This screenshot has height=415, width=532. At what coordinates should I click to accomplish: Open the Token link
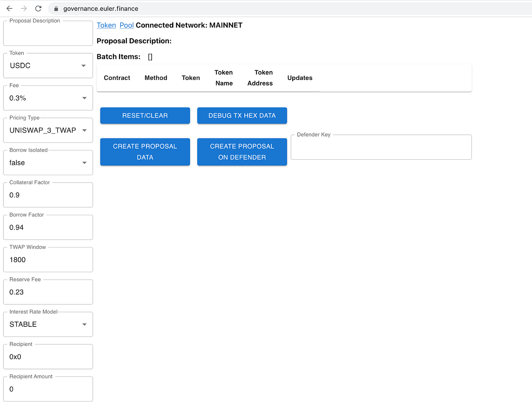pos(106,25)
